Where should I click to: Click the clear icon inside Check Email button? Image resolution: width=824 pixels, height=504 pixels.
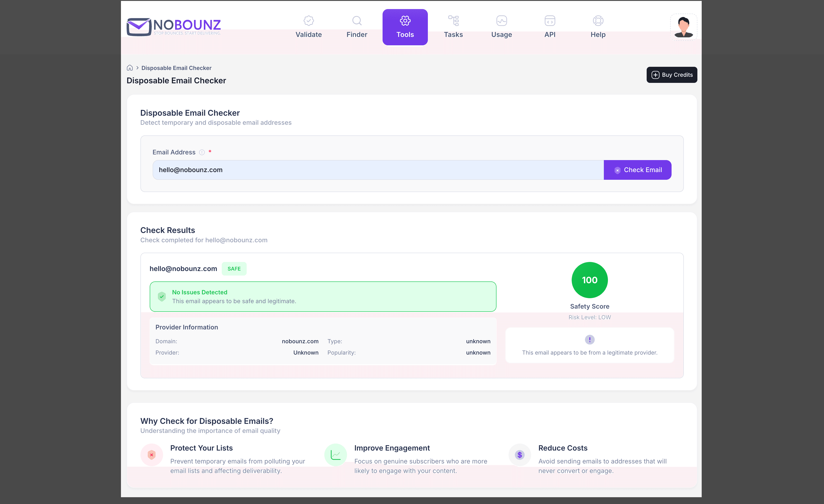pos(617,170)
